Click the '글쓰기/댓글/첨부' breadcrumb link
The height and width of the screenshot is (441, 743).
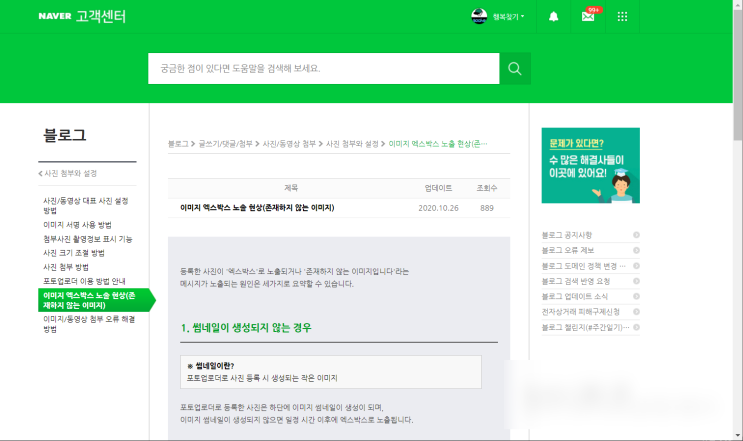[226, 144]
